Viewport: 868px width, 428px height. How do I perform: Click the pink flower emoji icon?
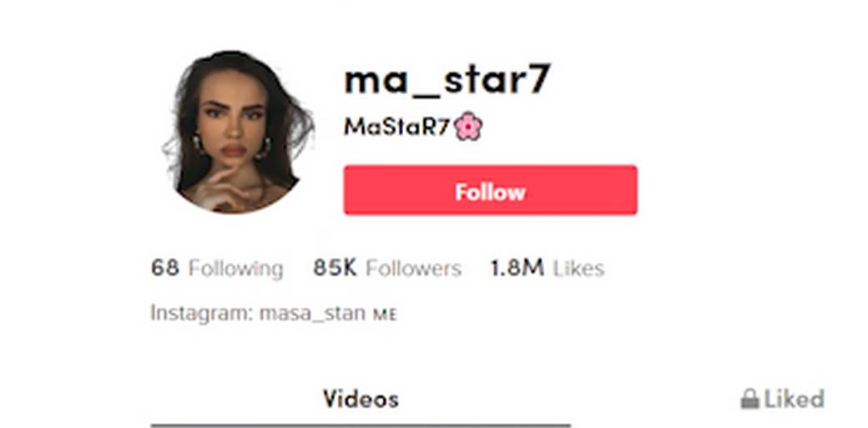(x=468, y=127)
